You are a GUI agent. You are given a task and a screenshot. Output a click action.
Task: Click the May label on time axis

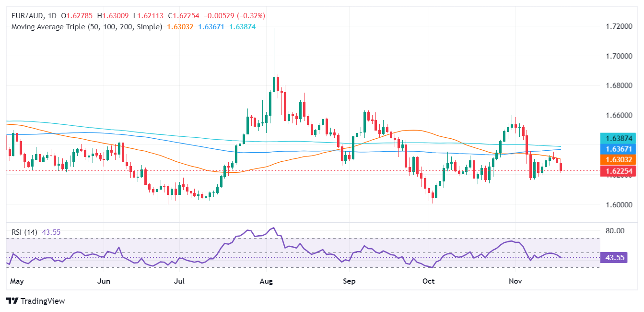click(17, 281)
